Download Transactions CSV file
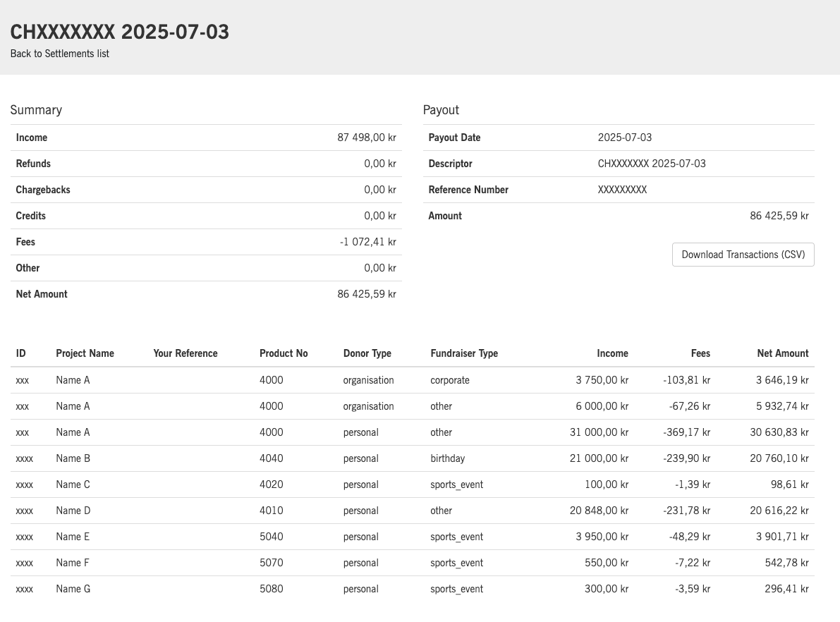The height and width of the screenshot is (622, 840). tap(743, 255)
